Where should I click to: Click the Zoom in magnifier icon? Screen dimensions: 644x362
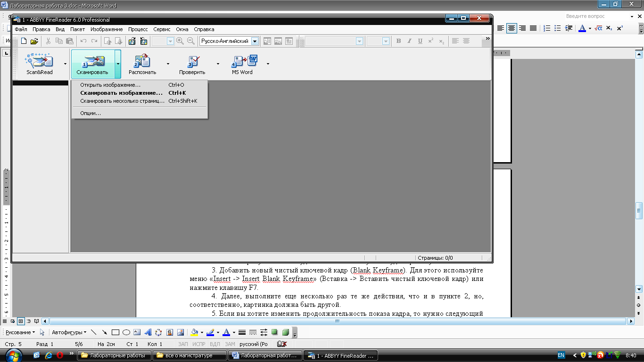[x=180, y=41]
